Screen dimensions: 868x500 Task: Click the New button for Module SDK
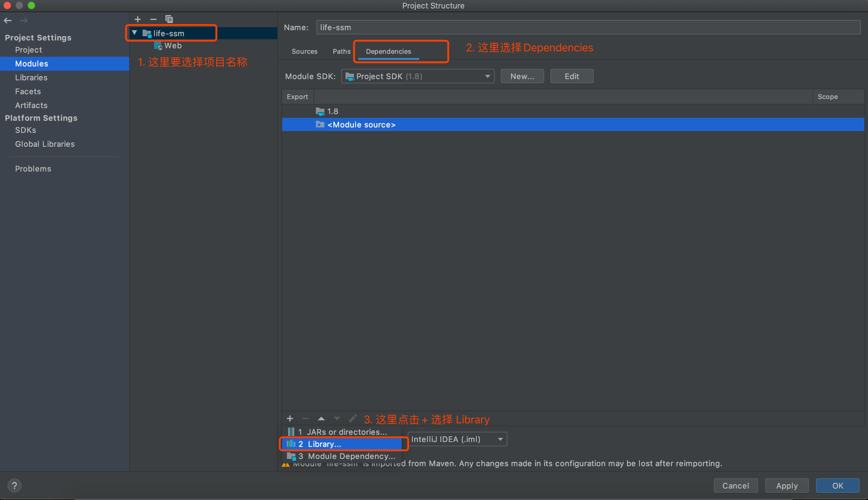(520, 76)
